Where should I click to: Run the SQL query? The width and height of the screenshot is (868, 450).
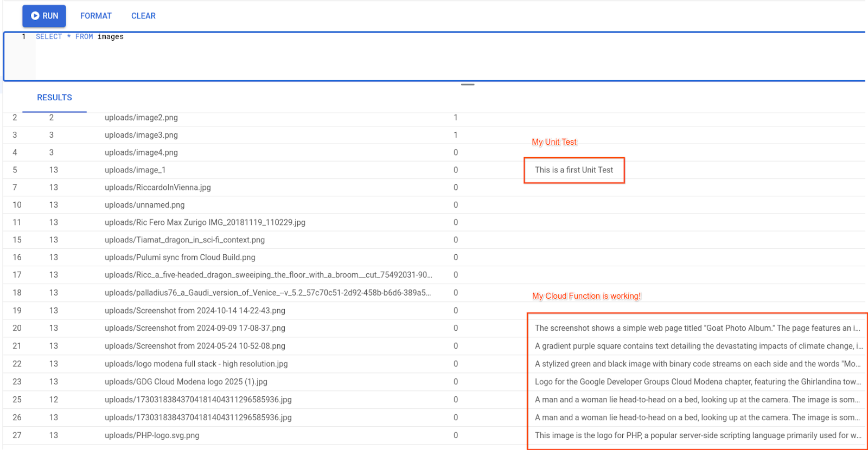coord(44,16)
